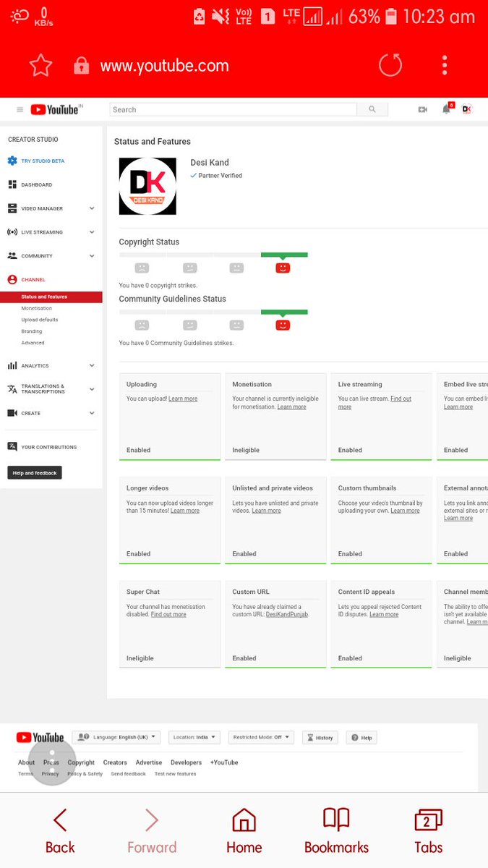Open Learn more link in Uploading card
Viewport: 488px width, 868px height.
(x=183, y=399)
